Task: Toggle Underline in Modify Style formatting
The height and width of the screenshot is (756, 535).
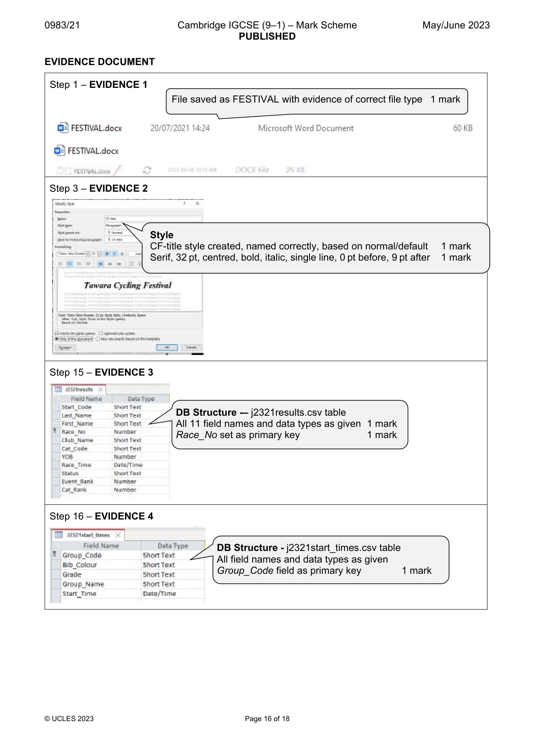Action: (122, 254)
